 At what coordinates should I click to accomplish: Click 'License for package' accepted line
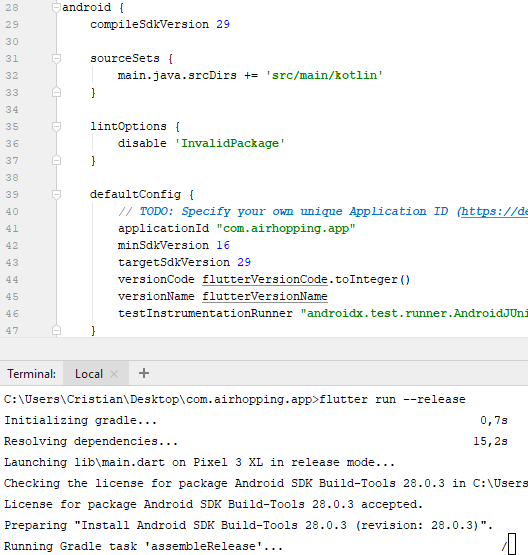click(x=213, y=504)
